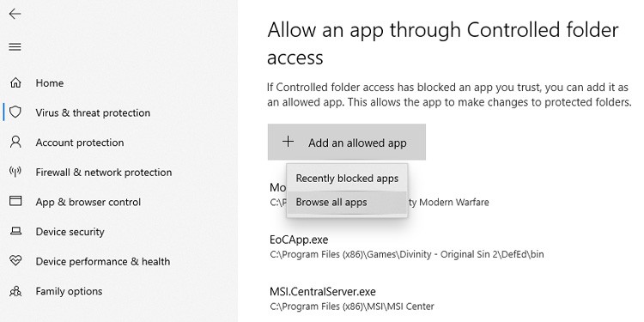Image resolution: width=644 pixels, height=322 pixels.
Task: Open the hamburger navigation menu
Action: [x=15, y=47]
